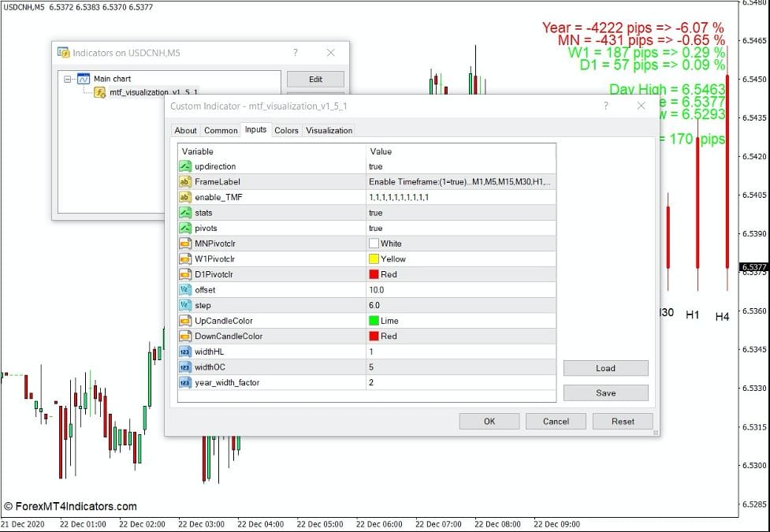The image size is (770, 532).
Task: Click the green boolean icon beside updirection
Action: 184,166
